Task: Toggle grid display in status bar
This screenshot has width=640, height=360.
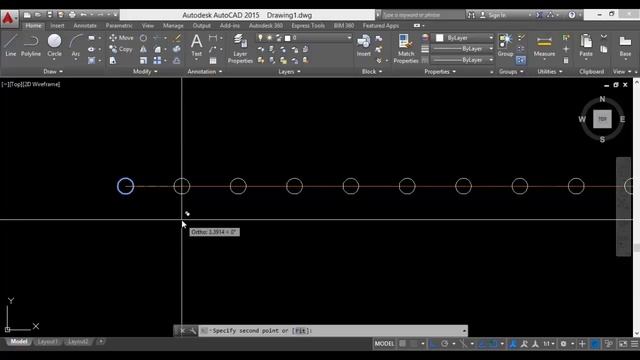Action: point(403,344)
